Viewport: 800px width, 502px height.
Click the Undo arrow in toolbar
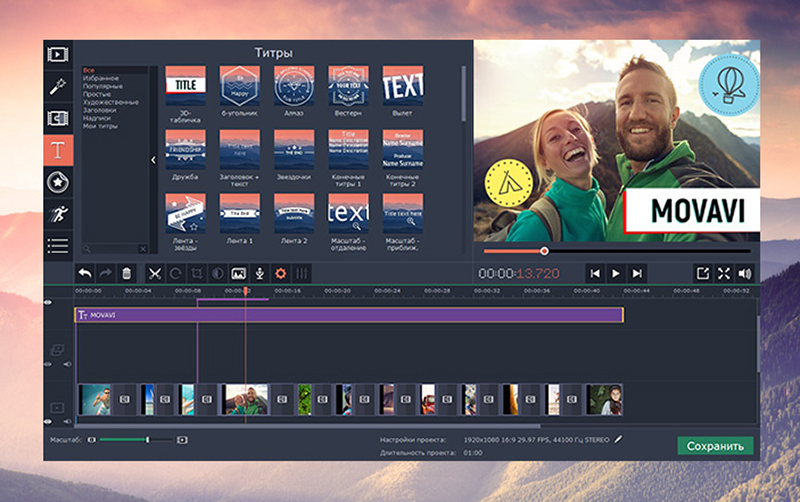point(85,273)
